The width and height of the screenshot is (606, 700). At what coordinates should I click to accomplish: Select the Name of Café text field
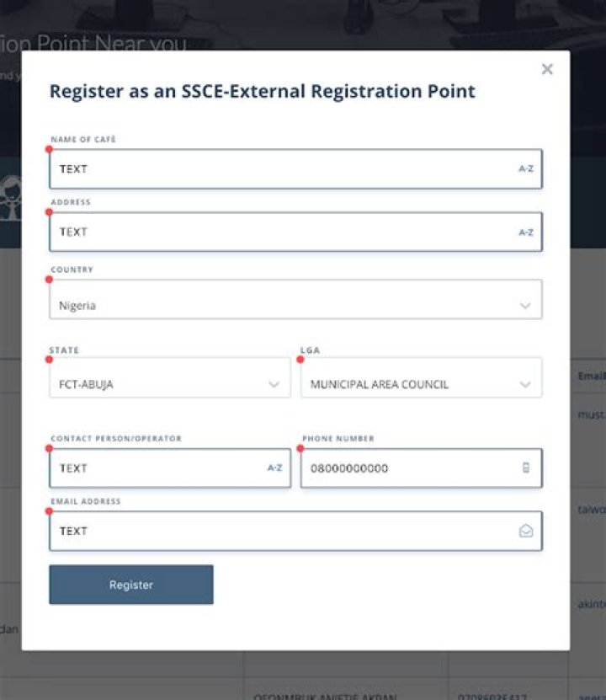tap(252, 168)
